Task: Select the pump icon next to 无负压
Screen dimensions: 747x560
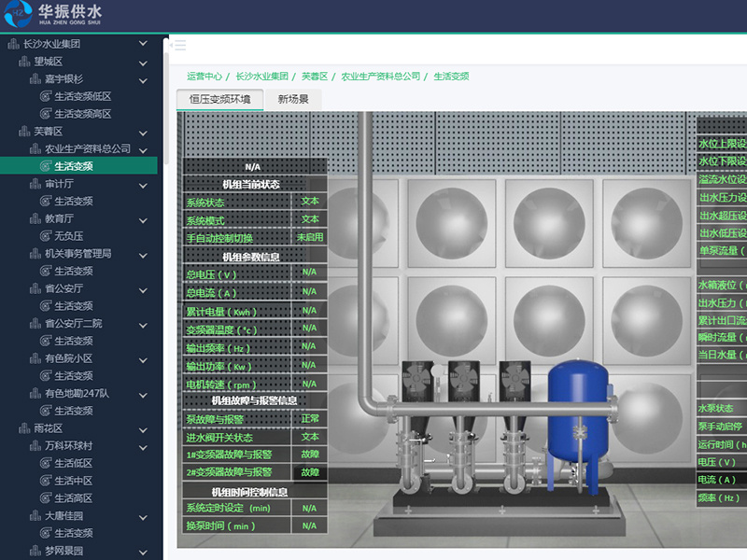Action: [x=46, y=236]
